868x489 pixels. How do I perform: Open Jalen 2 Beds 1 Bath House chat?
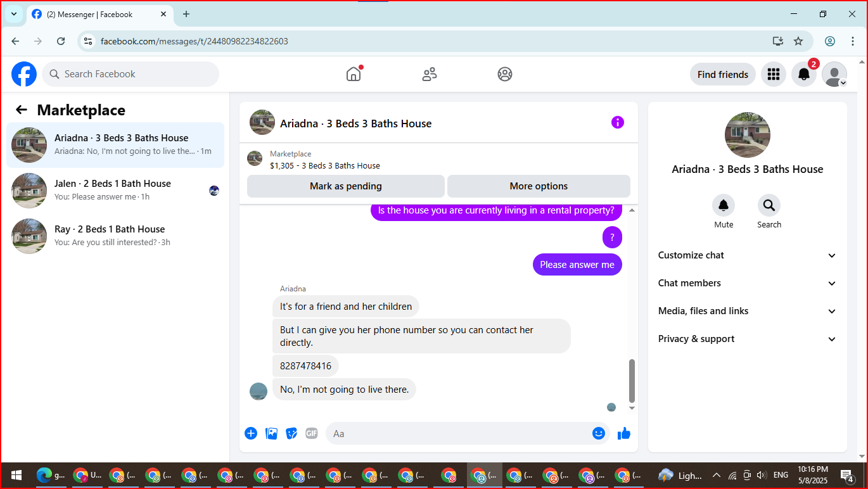point(115,191)
